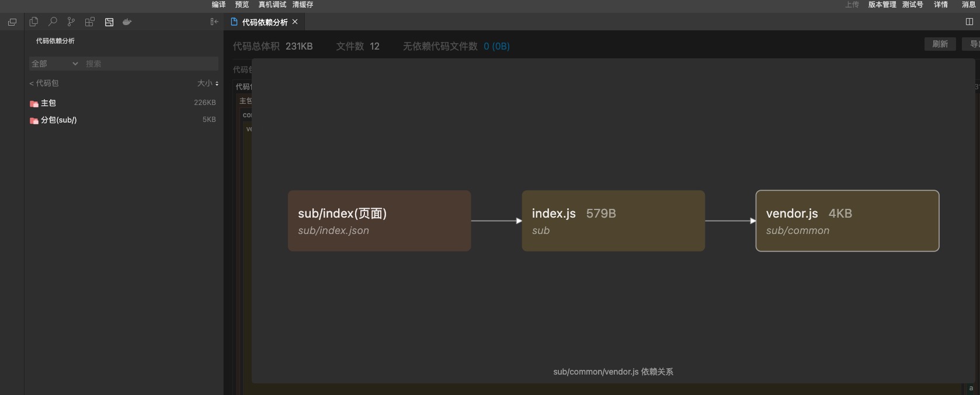The image size is (980, 395).
Task: Open 版本管理 in the top toolbar
Action: tap(881, 5)
